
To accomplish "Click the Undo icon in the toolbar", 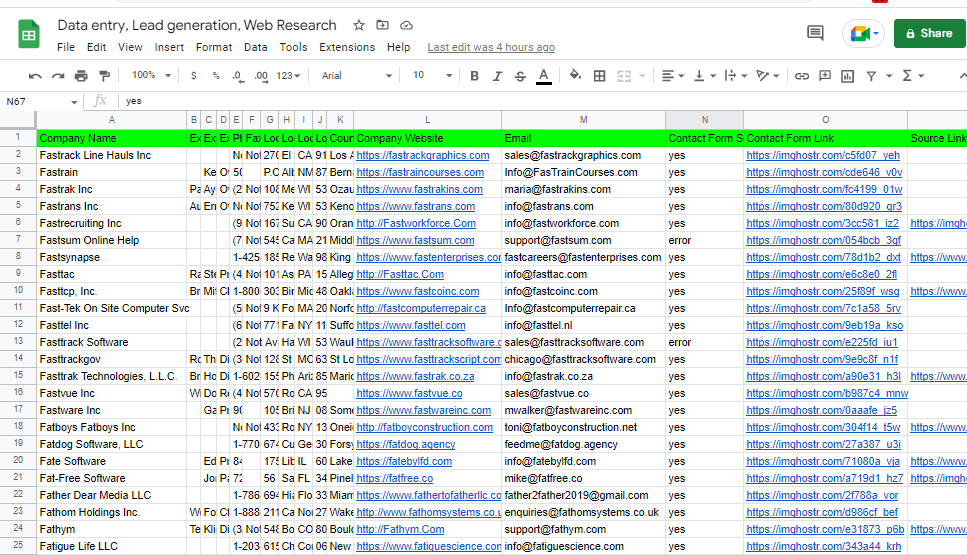I will [x=36, y=76].
